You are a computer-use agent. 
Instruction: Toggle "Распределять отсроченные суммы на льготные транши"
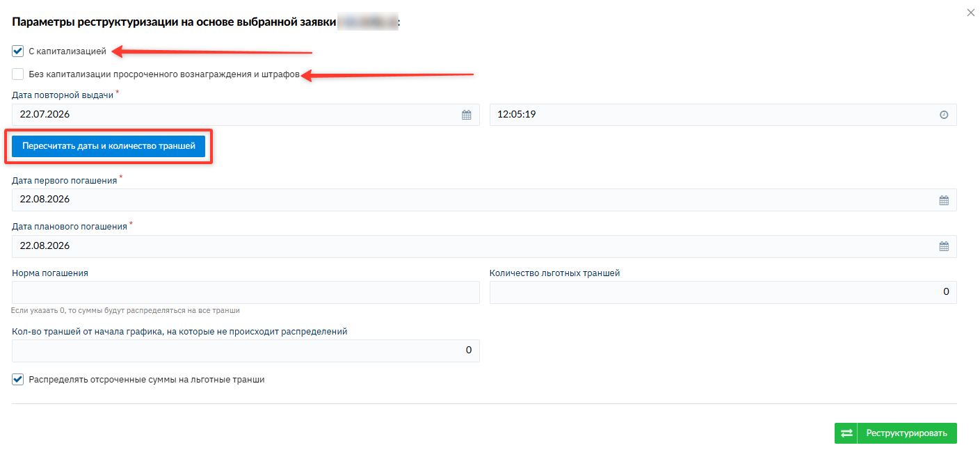pyautogui.click(x=18, y=380)
